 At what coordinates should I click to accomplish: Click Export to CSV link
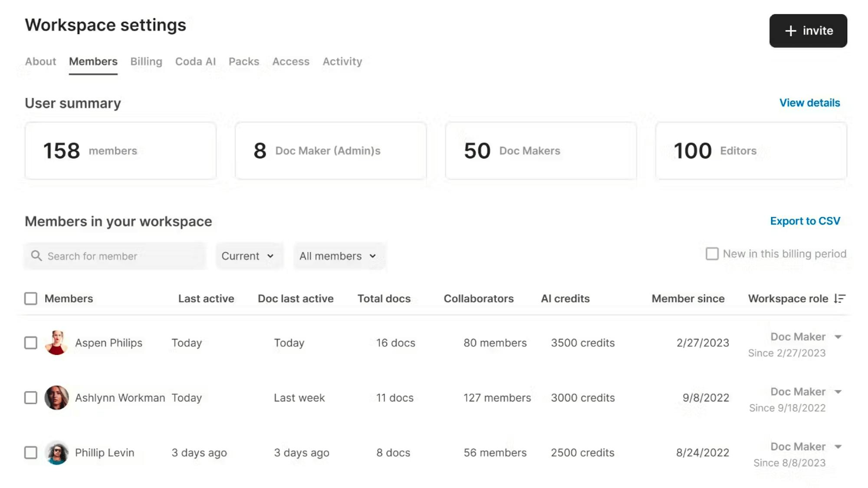click(805, 221)
